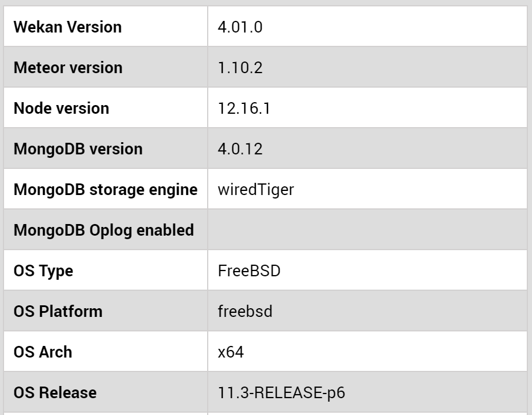This screenshot has width=532, height=415.
Task: Click the "Wekan Version" row label
Action: click(x=67, y=27)
